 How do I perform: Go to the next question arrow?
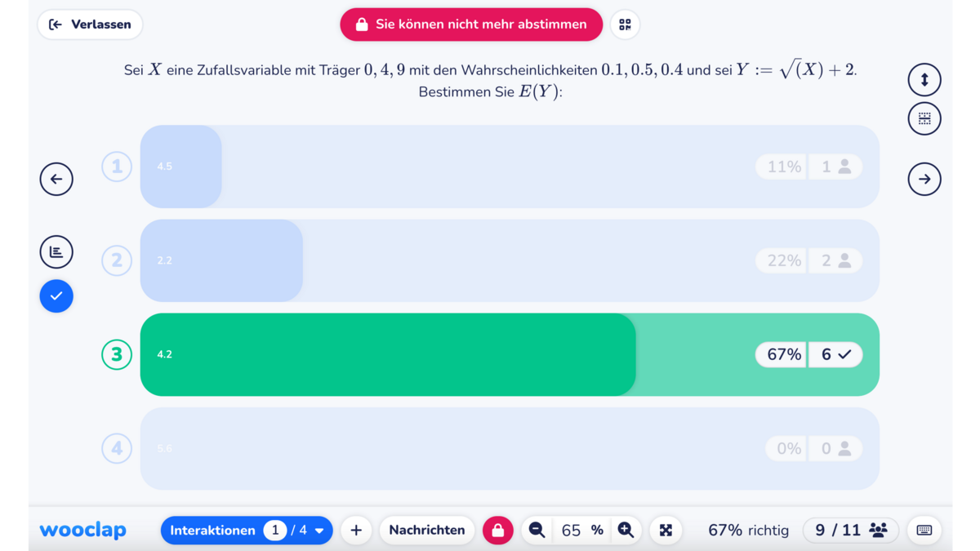[x=924, y=179]
